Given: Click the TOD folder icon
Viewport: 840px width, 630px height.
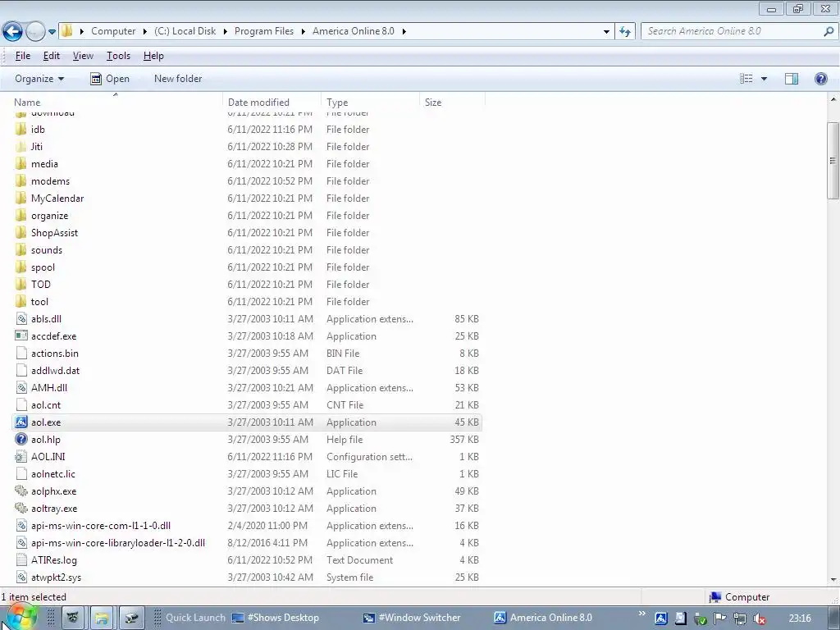Looking at the screenshot, I should pyautogui.click(x=21, y=284).
